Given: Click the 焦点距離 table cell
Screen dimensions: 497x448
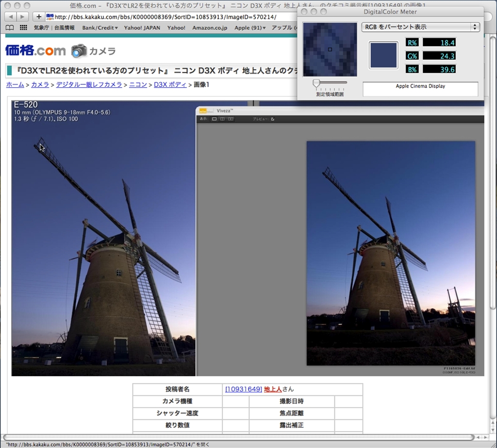Looking at the screenshot, I should point(292,413).
